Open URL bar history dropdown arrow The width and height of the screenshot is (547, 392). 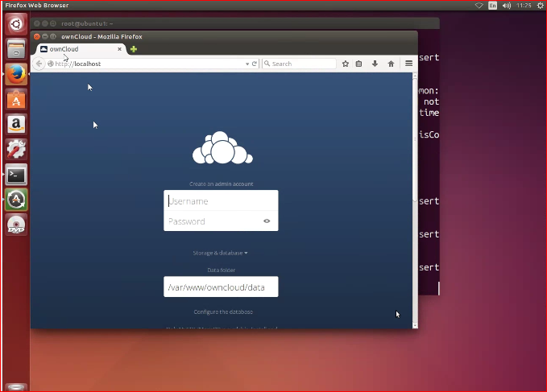247,64
